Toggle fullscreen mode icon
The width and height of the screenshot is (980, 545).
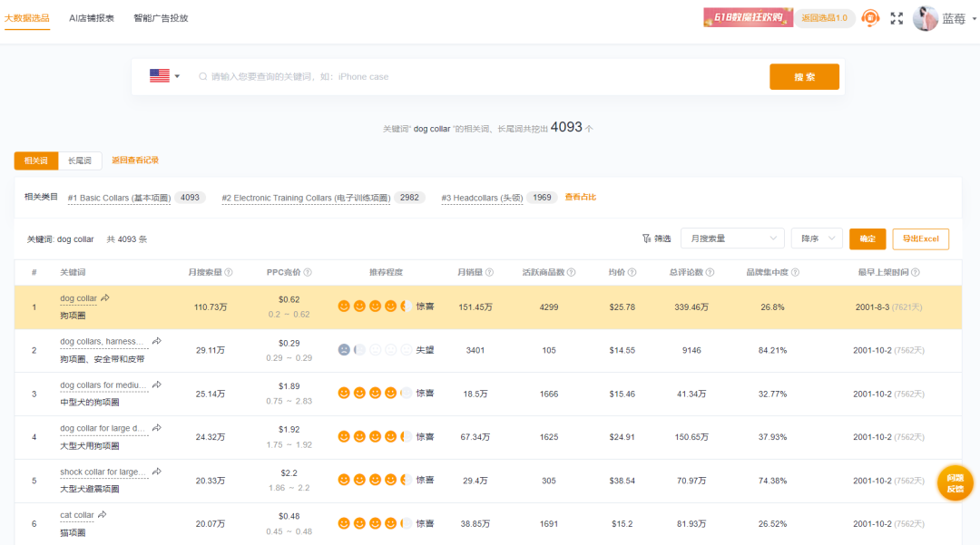[x=897, y=18]
